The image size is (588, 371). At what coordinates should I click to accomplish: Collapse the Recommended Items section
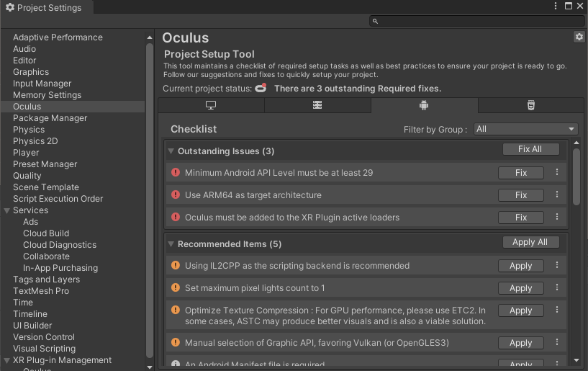click(x=171, y=244)
